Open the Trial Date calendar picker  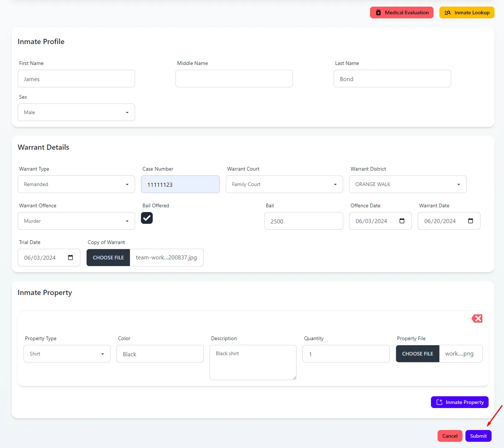70,258
